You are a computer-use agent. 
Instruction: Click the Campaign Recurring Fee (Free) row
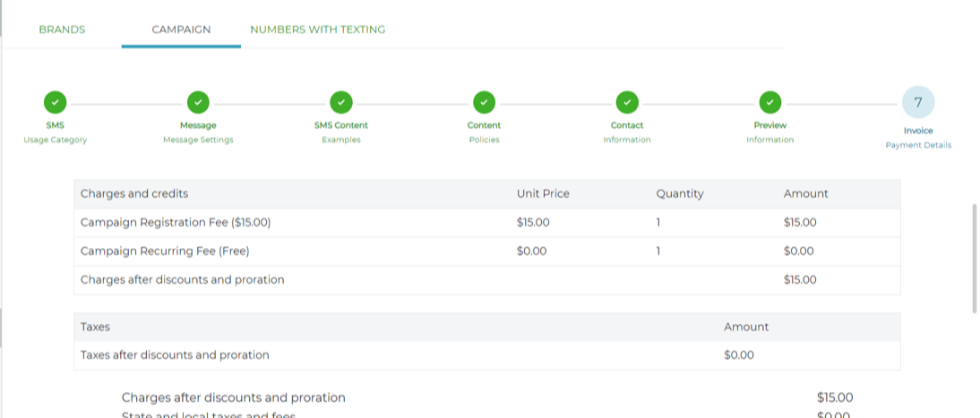pos(165,252)
